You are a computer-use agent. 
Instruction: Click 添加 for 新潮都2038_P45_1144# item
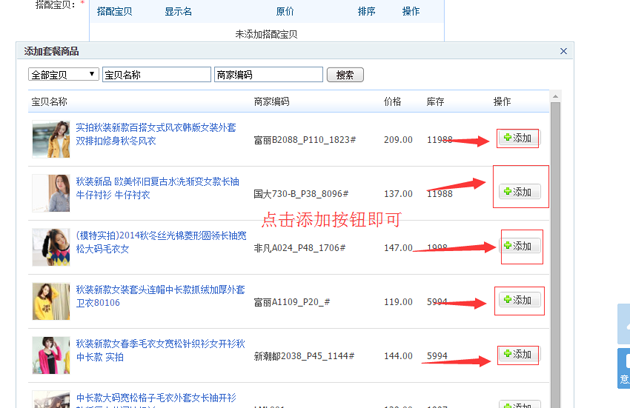[518, 355]
